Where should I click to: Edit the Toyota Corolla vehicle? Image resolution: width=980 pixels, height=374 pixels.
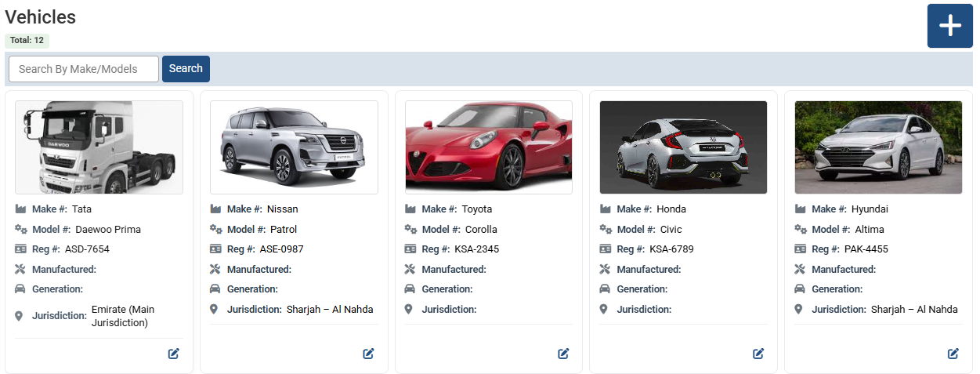(563, 354)
